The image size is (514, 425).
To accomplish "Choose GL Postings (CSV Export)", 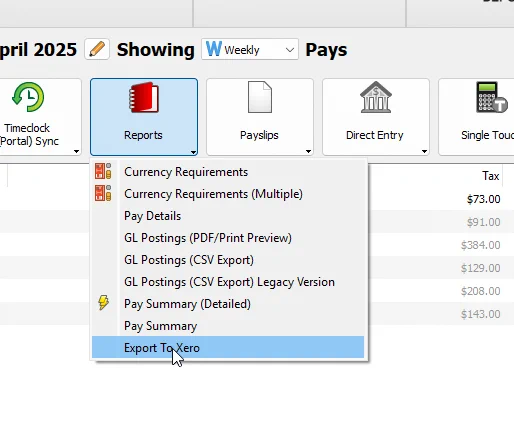I will (x=228, y=260).
